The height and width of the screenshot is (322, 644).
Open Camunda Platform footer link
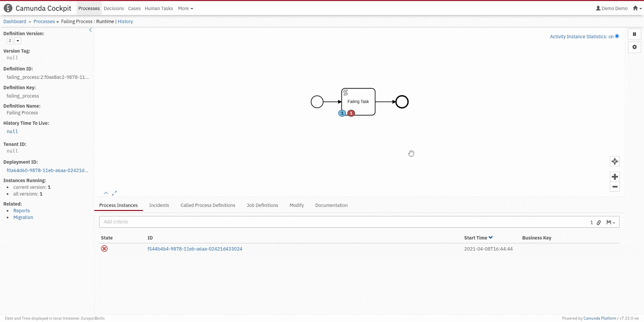600,318
